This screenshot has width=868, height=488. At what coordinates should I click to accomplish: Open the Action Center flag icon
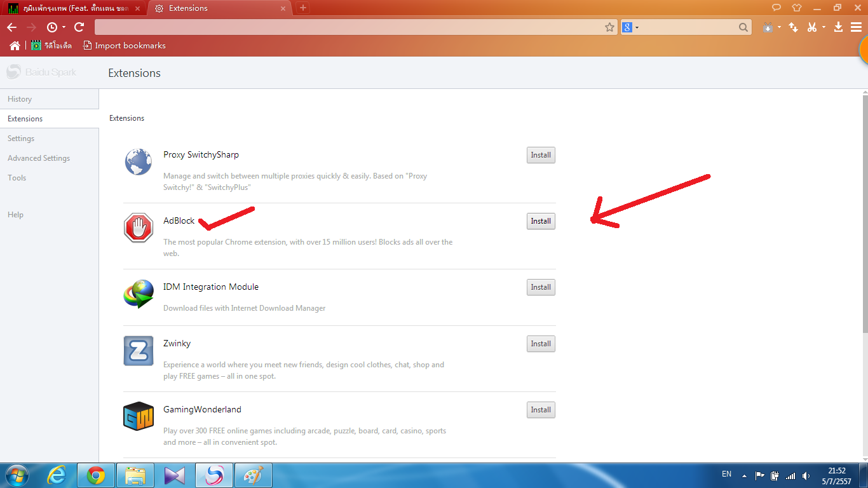(760, 475)
